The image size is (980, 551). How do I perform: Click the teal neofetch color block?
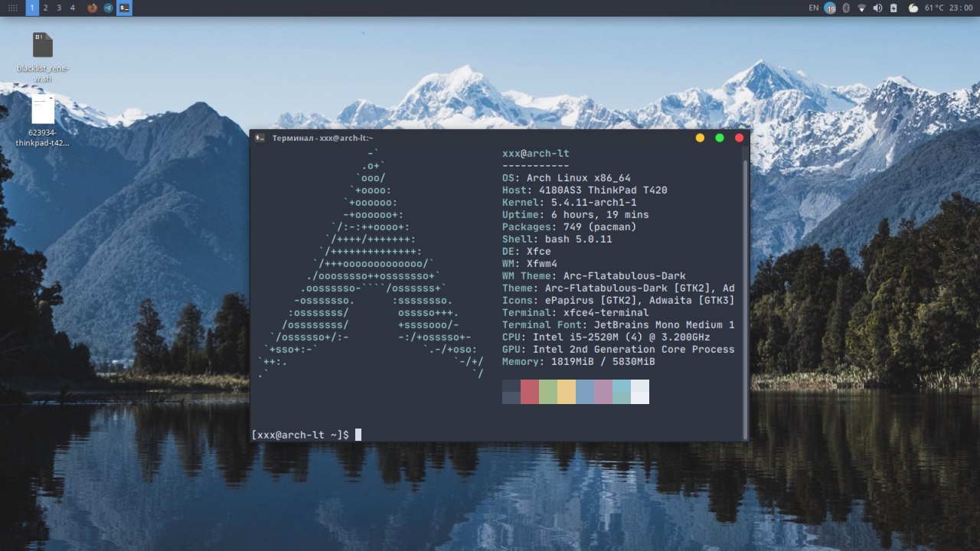(x=622, y=392)
